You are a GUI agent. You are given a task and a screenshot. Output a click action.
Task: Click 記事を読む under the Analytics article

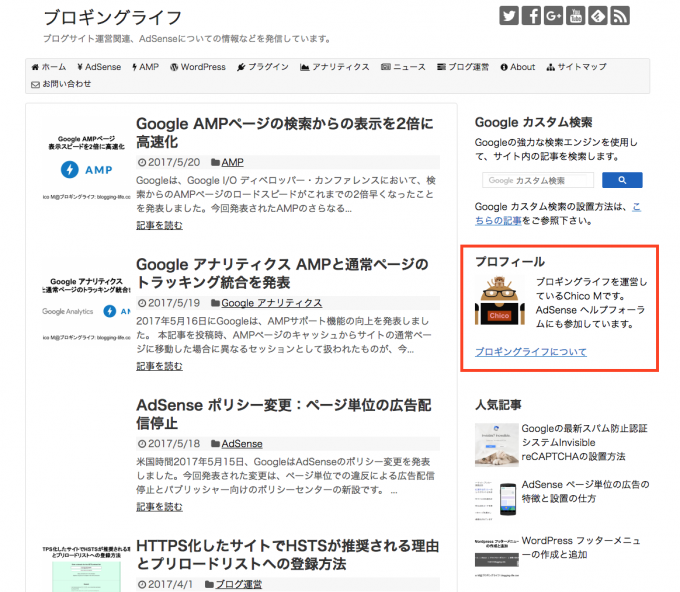point(159,366)
